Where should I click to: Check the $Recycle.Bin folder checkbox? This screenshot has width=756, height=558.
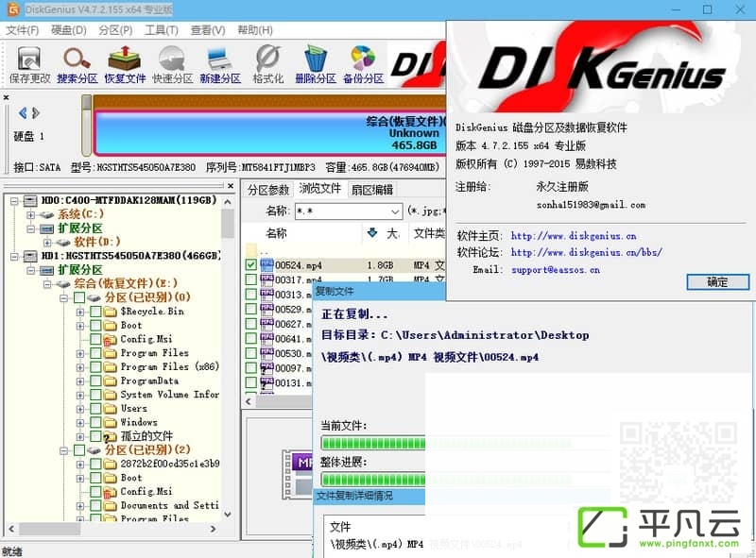point(95,312)
